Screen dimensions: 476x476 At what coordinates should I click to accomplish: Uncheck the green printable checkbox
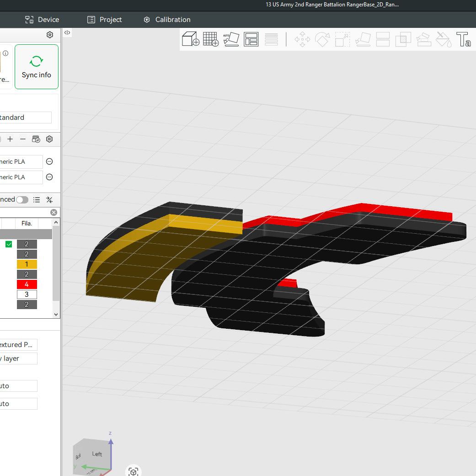pos(9,244)
